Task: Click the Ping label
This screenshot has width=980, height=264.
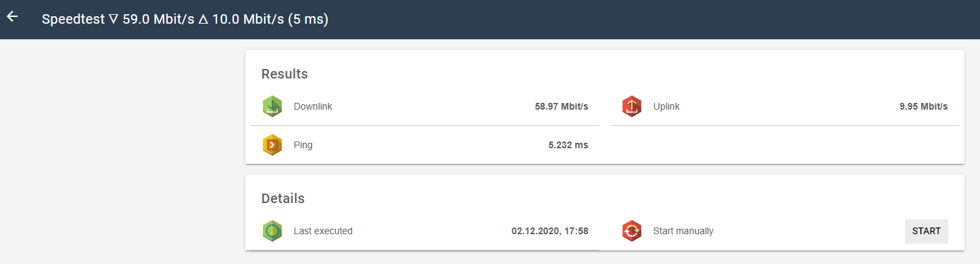Action: pyautogui.click(x=303, y=145)
